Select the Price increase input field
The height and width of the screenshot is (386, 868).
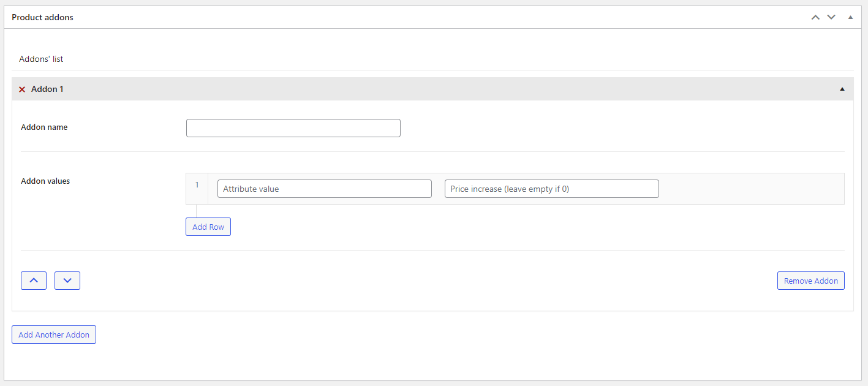point(551,189)
